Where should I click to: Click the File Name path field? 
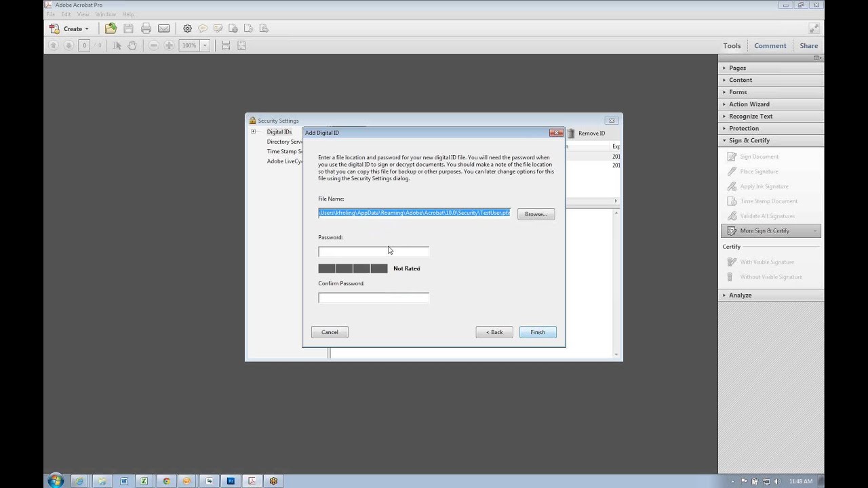tap(414, 213)
